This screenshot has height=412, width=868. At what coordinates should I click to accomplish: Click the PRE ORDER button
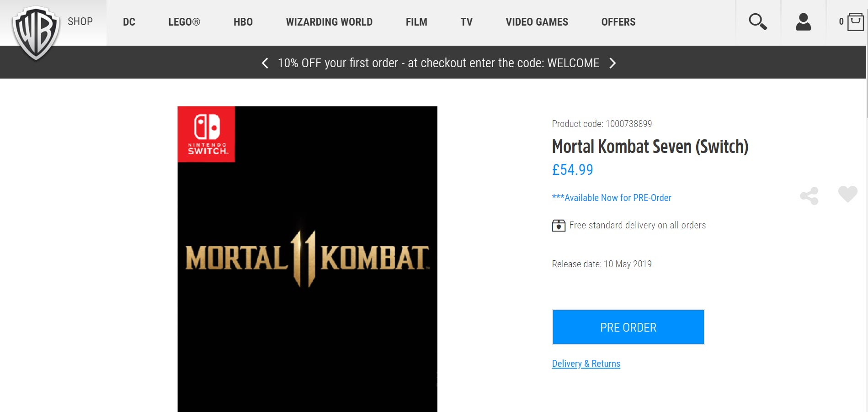(628, 327)
